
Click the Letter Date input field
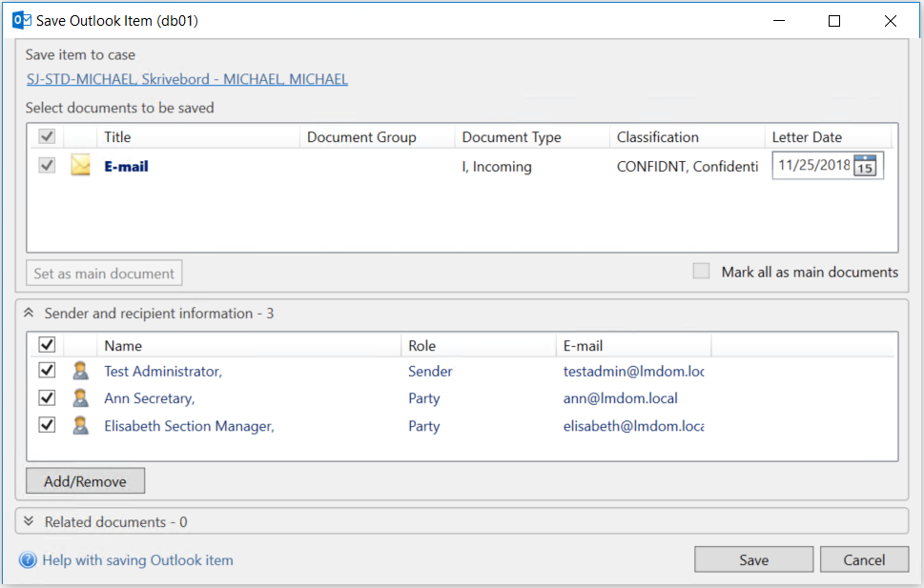click(x=813, y=166)
